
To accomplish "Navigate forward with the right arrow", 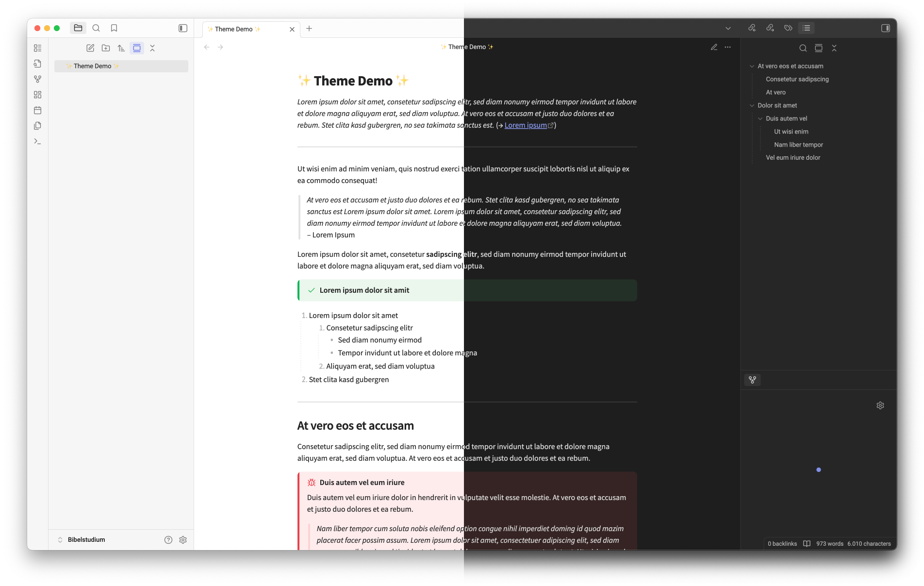I will [220, 47].
